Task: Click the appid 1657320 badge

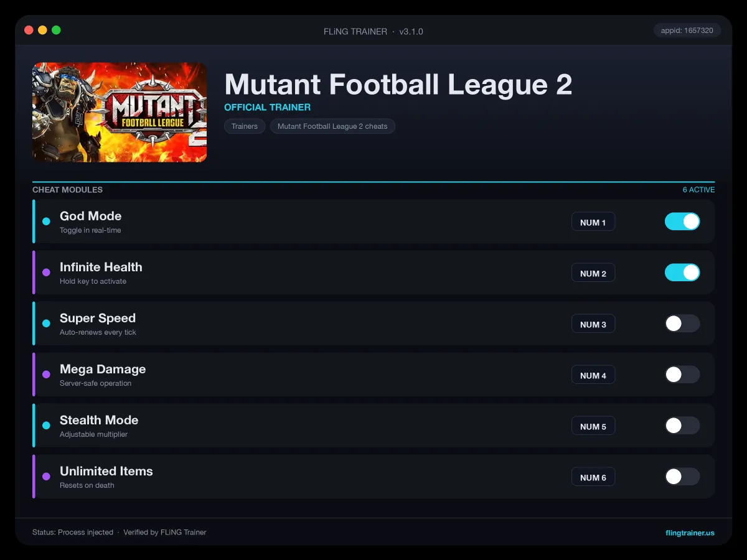Action: tap(687, 30)
